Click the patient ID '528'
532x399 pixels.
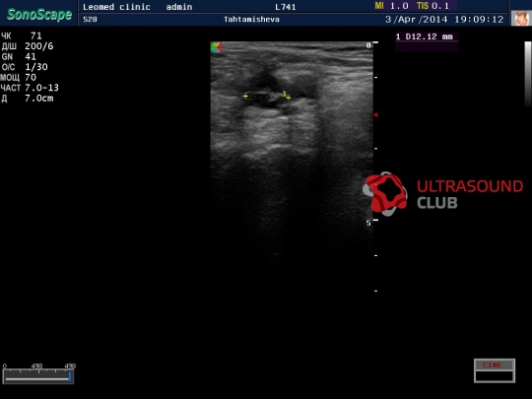(90, 20)
